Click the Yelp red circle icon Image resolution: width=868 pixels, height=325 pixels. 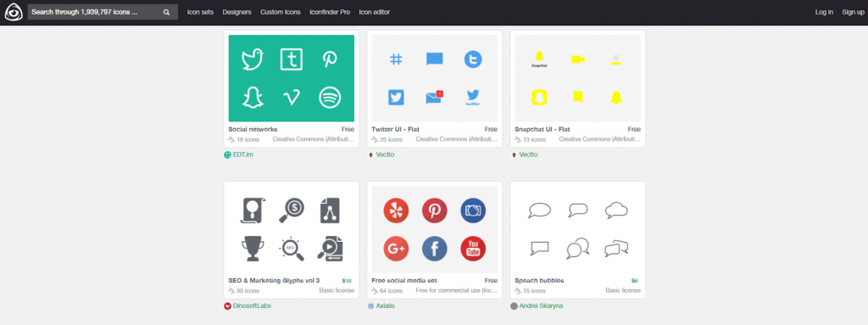(396, 210)
